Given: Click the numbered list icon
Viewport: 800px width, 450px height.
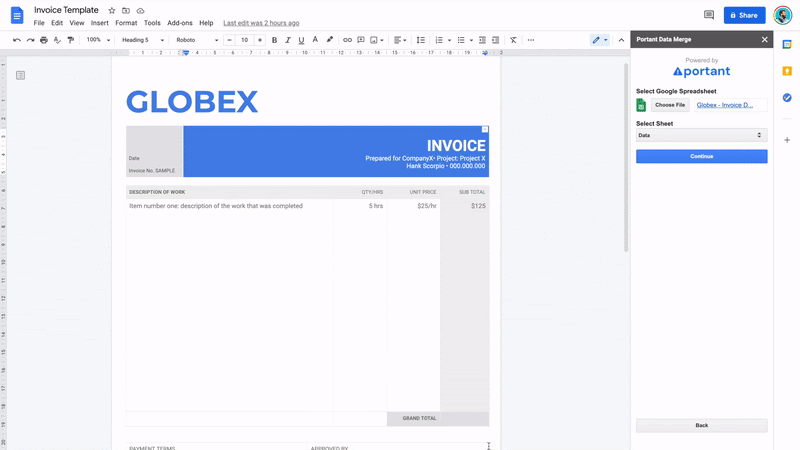Looking at the screenshot, I should point(439,40).
